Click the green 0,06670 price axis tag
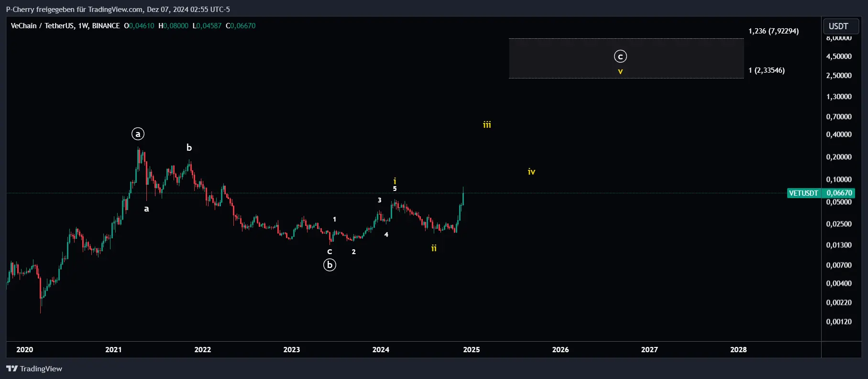Screen dimensions: 868x379 pos(839,193)
